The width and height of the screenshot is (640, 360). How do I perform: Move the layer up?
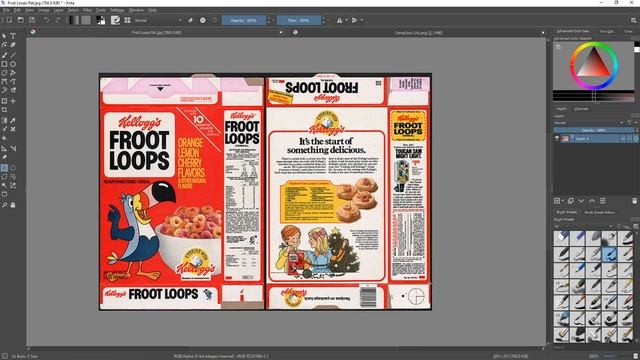click(x=592, y=201)
